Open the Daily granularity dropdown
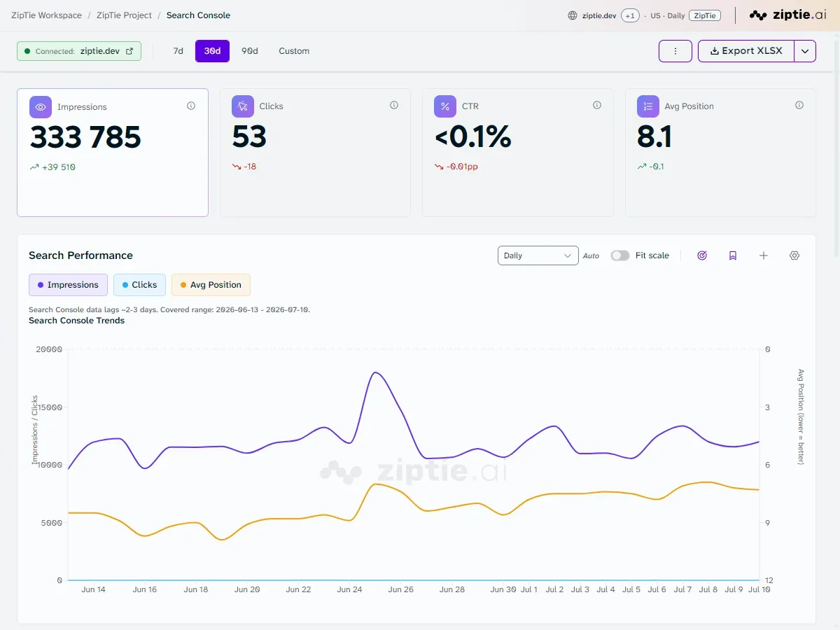Image resolution: width=840 pixels, height=630 pixels. pyautogui.click(x=538, y=255)
